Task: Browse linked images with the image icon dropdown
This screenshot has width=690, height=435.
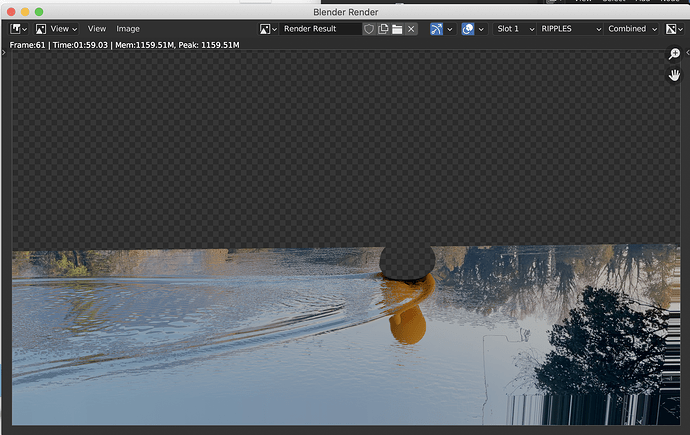Action: click(268, 29)
